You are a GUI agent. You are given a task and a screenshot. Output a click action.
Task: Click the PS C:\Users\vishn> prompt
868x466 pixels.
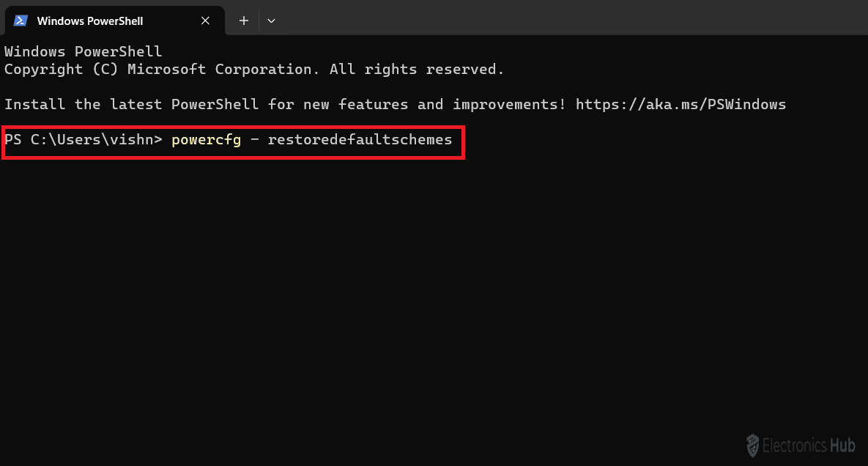(83, 139)
